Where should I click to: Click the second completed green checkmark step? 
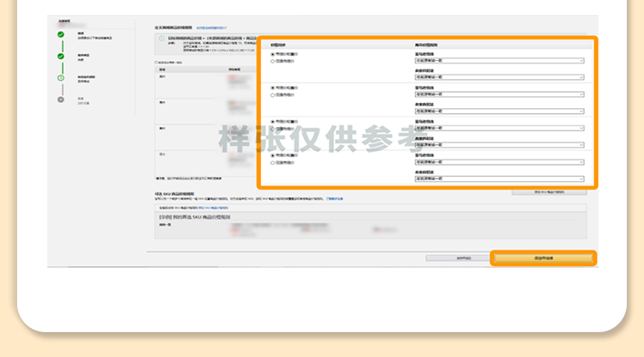click(61, 57)
